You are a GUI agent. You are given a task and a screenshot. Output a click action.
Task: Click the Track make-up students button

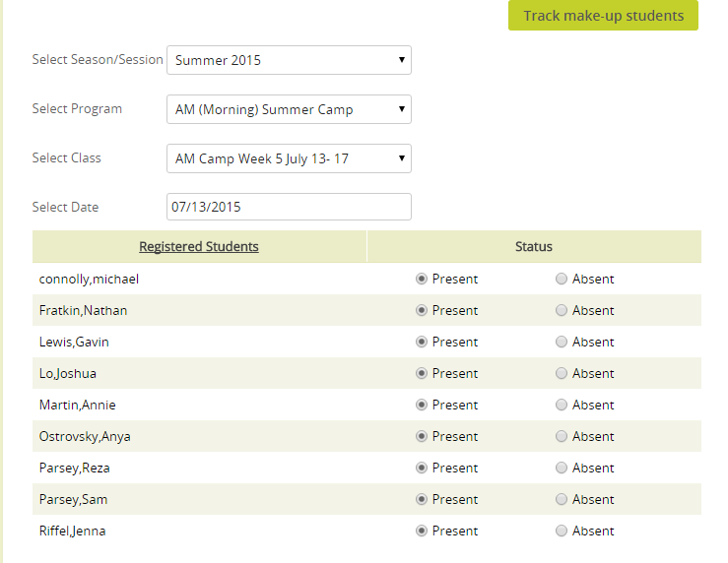pos(603,16)
